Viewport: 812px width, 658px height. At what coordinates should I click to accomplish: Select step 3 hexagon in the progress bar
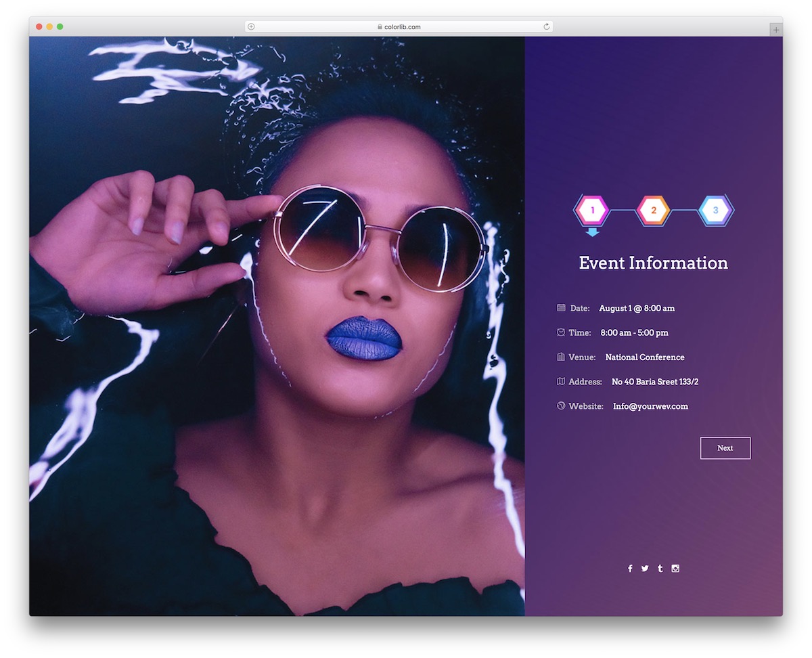[715, 211]
